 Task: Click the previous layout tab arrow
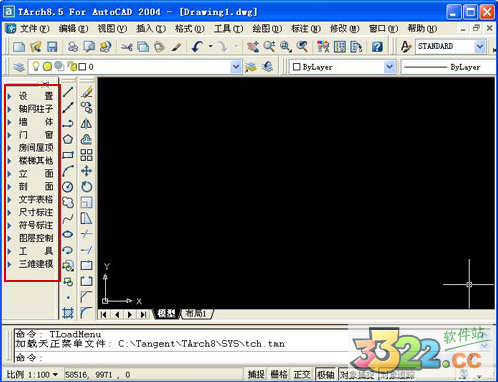point(117,314)
